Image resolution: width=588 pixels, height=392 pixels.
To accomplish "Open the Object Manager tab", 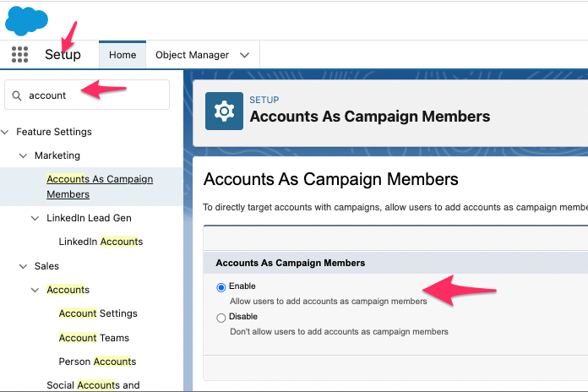I will coord(192,55).
